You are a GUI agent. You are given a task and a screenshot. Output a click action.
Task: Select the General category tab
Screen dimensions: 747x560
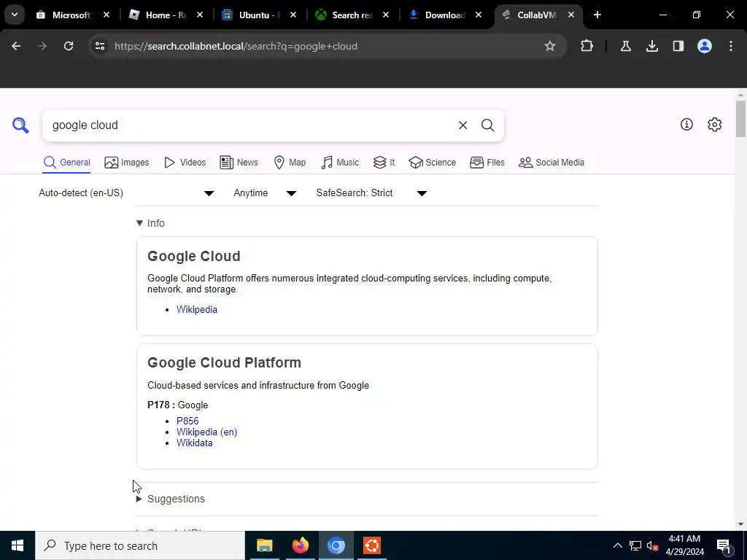[x=66, y=163]
